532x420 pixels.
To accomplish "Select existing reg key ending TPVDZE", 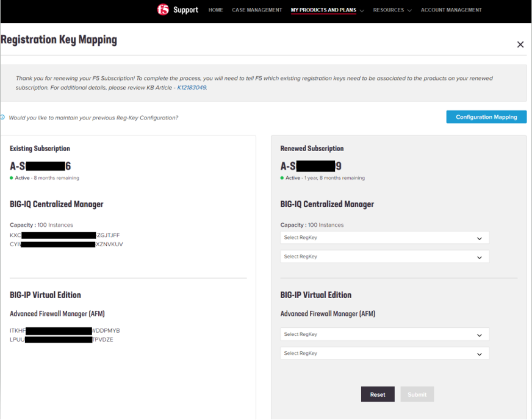I will click(x=62, y=340).
